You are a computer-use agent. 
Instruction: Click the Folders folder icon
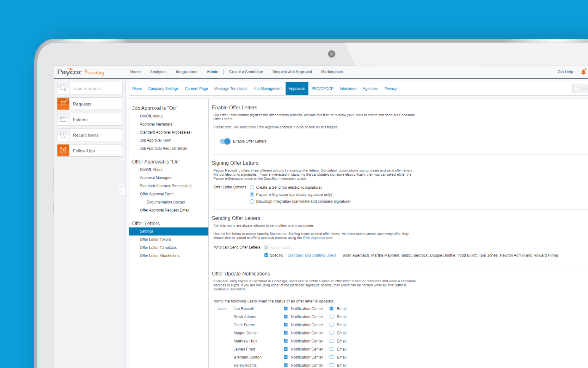coord(63,119)
